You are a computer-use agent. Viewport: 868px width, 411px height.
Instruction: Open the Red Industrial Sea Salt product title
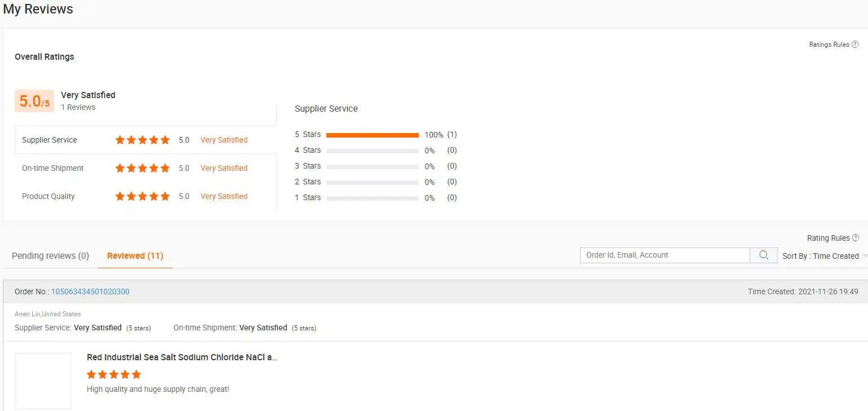coord(182,357)
